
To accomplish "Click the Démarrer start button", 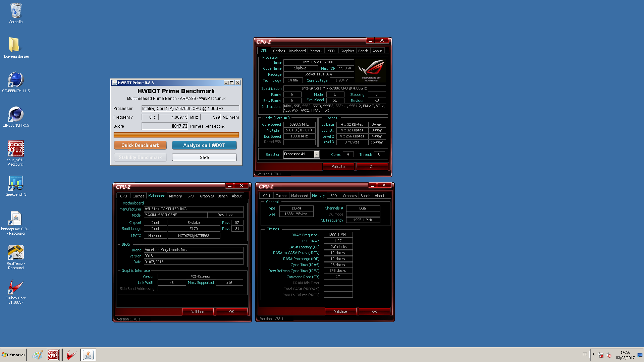I will click(x=14, y=355).
